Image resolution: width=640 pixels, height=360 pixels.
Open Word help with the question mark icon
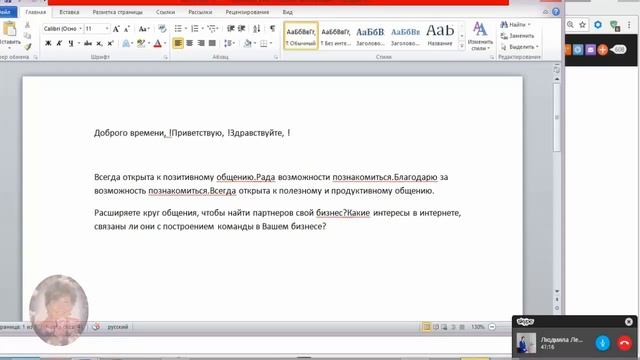[x=556, y=12]
